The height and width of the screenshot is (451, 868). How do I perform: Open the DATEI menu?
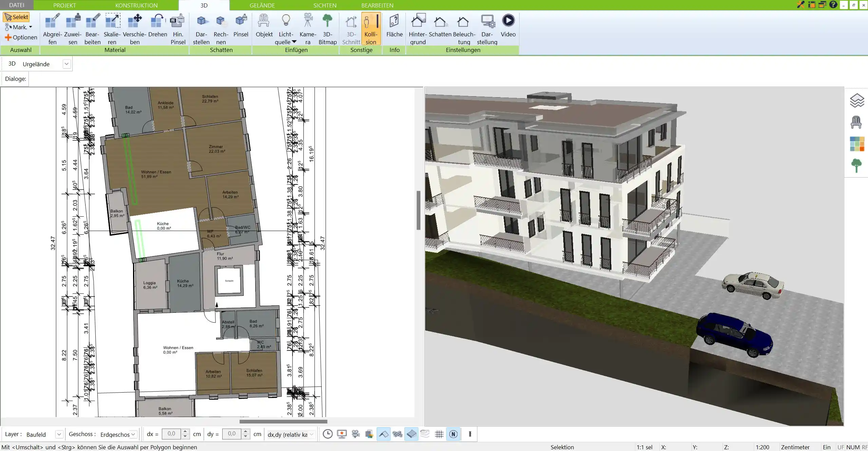click(x=17, y=5)
